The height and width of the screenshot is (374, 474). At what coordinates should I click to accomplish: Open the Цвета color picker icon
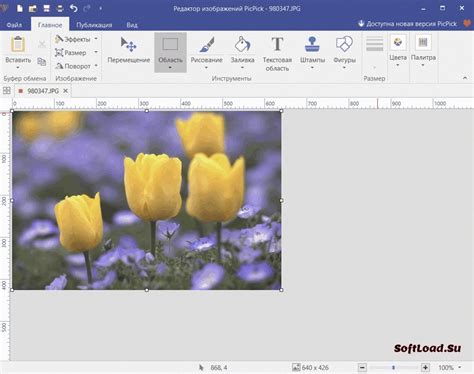[398, 42]
